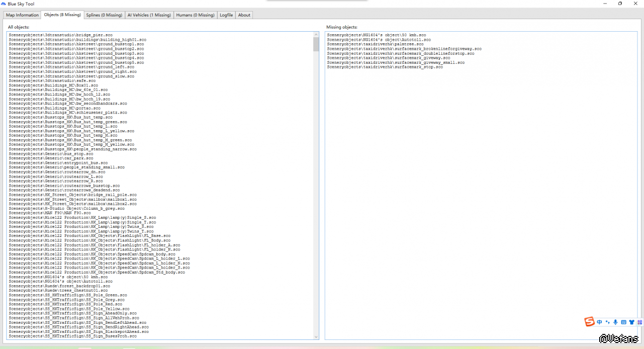644x349 pixels.
Task: Open the Splines (0 Missing) tab
Action: [104, 15]
